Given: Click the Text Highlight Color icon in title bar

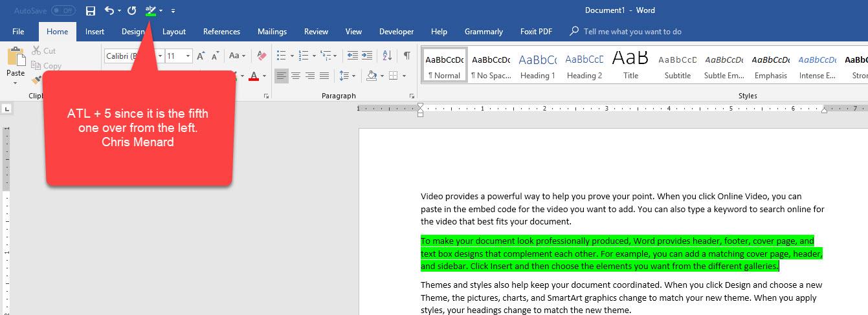Looking at the screenshot, I should coord(151,11).
